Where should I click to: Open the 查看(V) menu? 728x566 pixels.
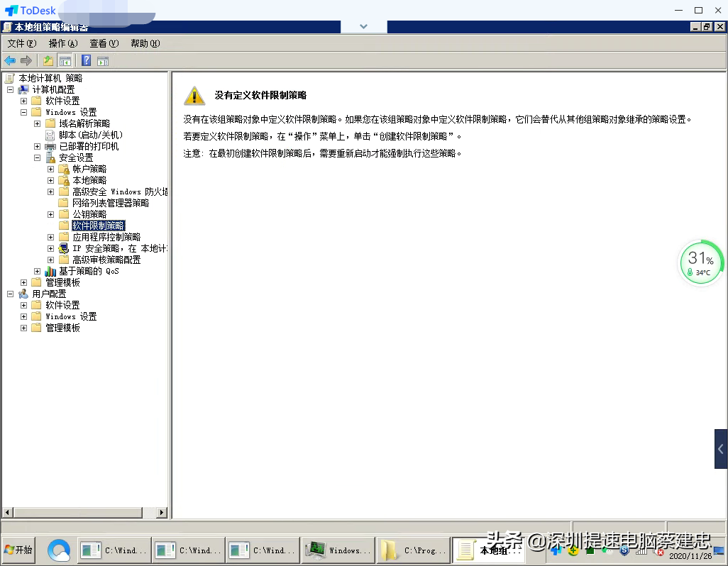[104, 43]
